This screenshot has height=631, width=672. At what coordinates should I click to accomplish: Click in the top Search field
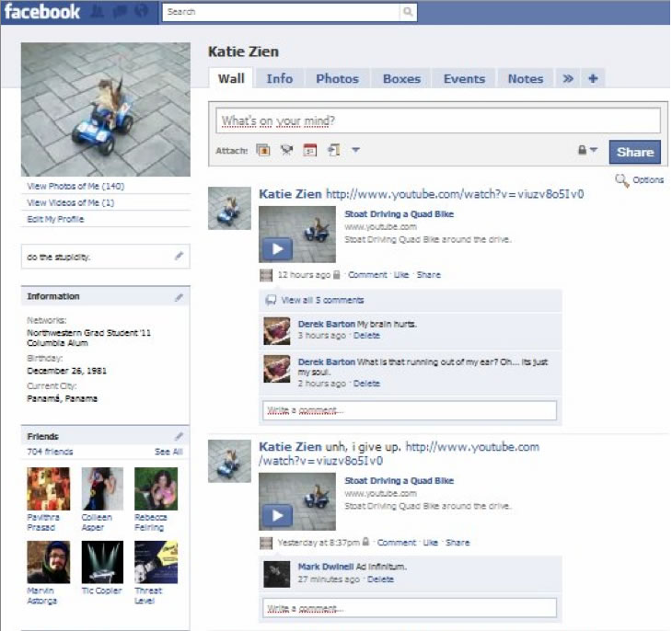point(281,12)
